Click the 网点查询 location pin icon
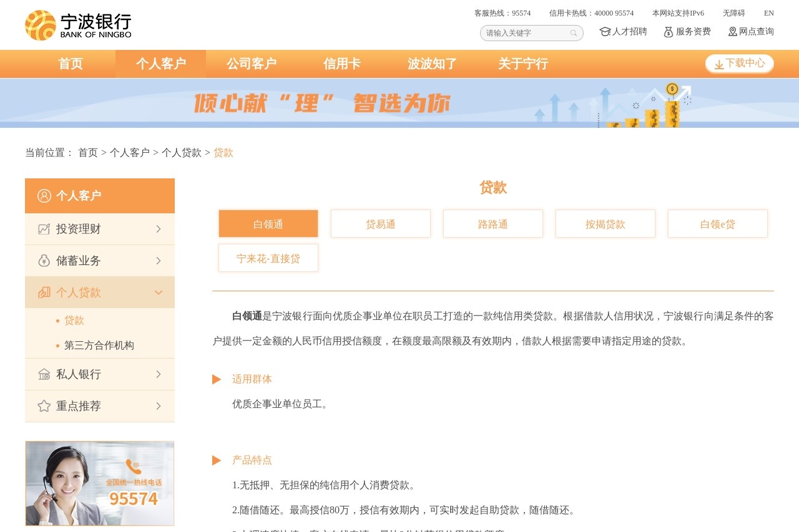This screenshot has height=532, width=799. point(732,31)
